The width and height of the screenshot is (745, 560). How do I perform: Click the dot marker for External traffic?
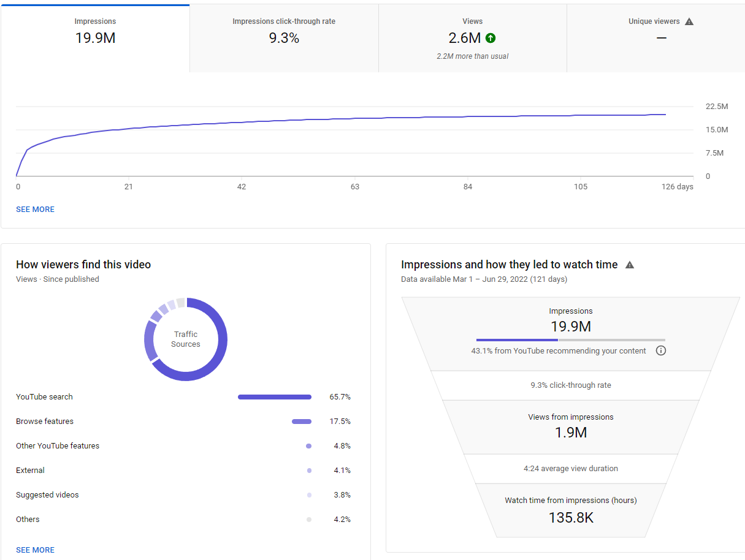(309, 471)
